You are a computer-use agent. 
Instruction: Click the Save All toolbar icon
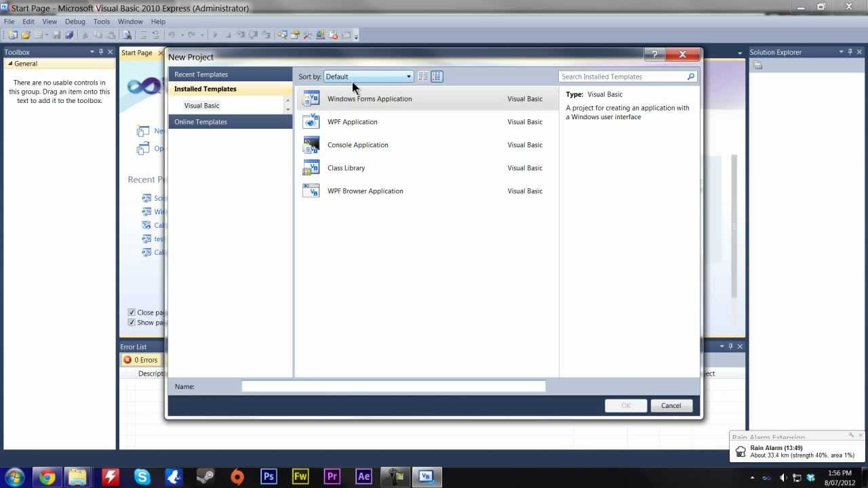68,35
